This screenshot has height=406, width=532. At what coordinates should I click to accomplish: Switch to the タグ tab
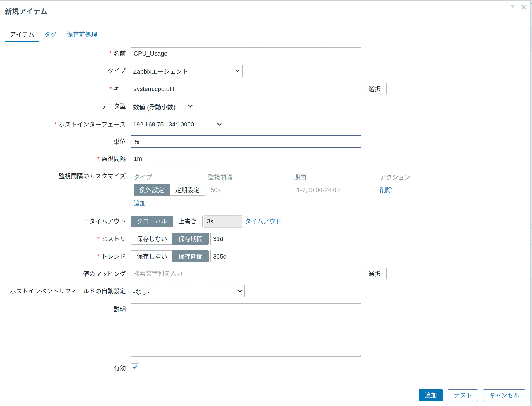tap(51, 35)
